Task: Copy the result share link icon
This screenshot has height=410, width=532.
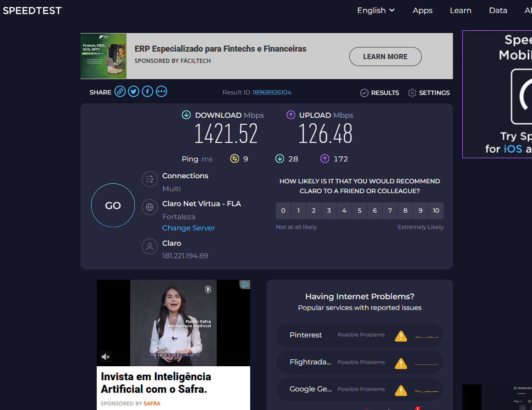Action: point(120,91)
